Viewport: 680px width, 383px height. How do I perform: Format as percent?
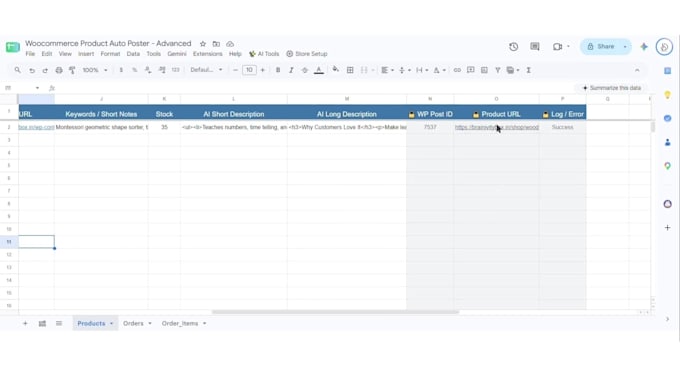[x=134, y=70]
